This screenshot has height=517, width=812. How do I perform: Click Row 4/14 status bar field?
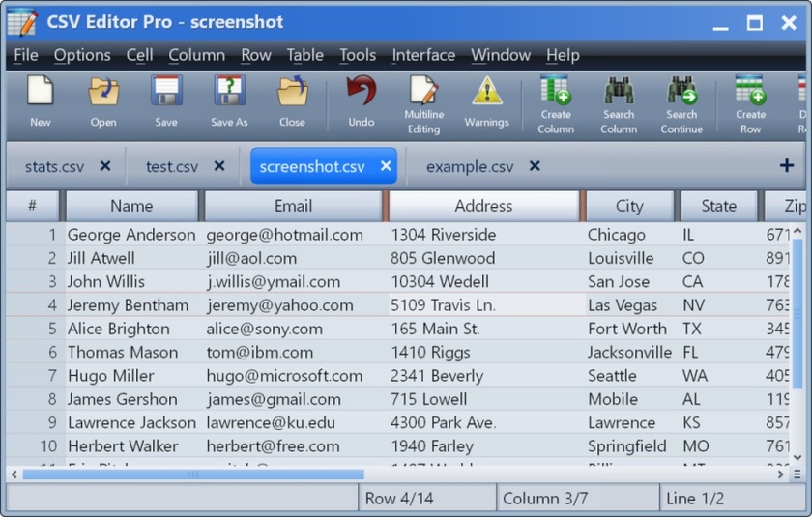(x=426, y=499)
